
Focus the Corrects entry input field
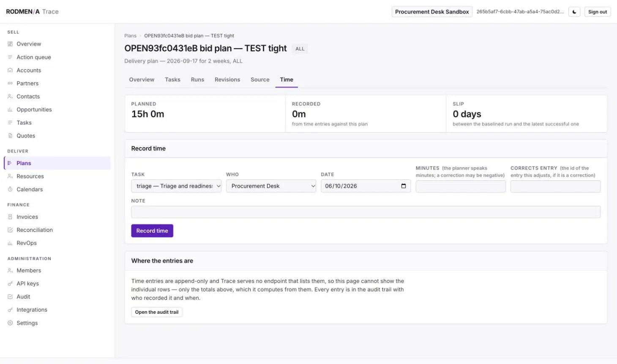coord(555,186)
